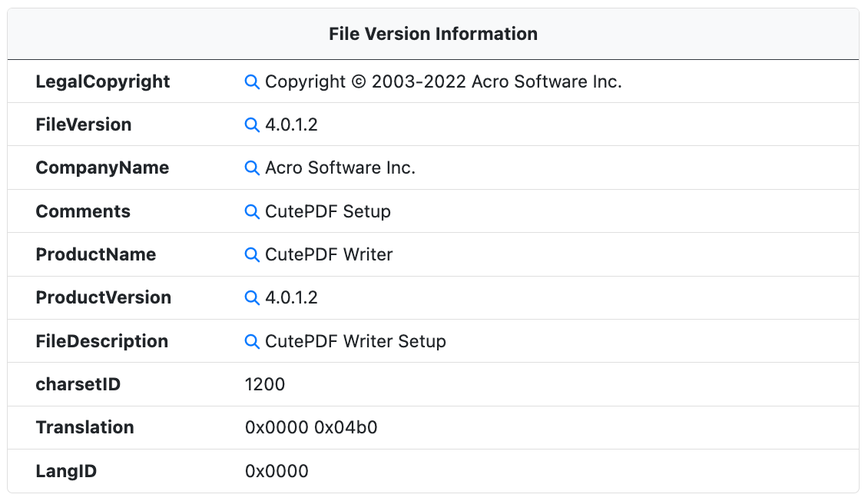Click the charsetID value 1200
This screenshot has width=868, height=501.
point(265,384)
